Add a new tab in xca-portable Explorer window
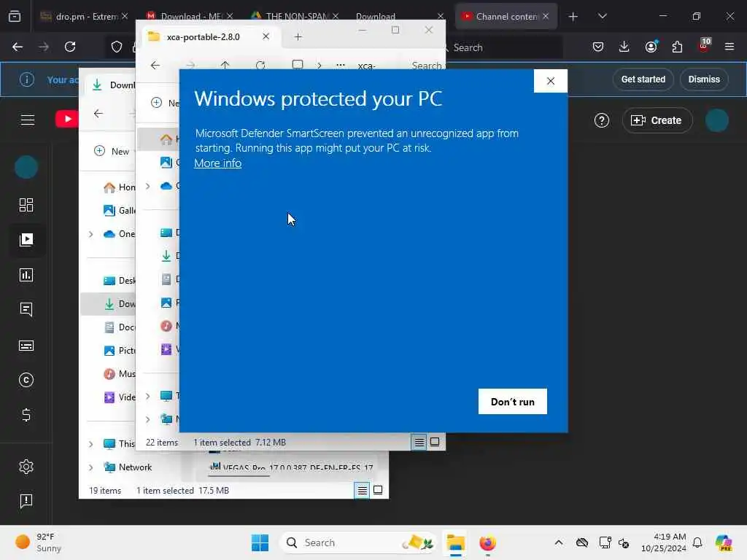Screen dimensions: 747x560 298,36
